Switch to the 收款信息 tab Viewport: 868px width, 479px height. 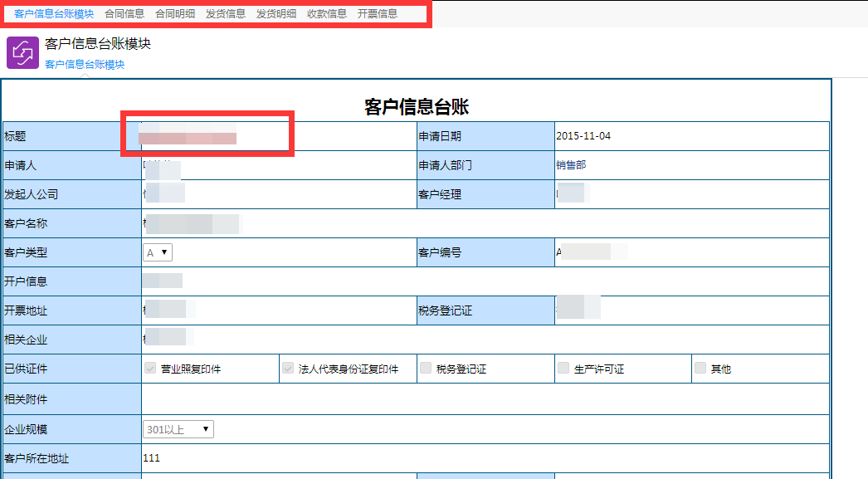327,14
